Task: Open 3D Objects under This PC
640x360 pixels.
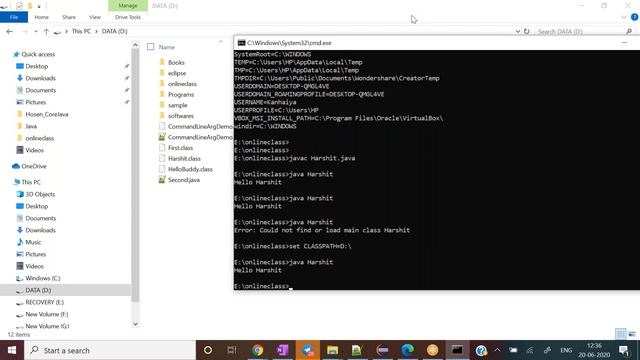Action: [40, 194]
